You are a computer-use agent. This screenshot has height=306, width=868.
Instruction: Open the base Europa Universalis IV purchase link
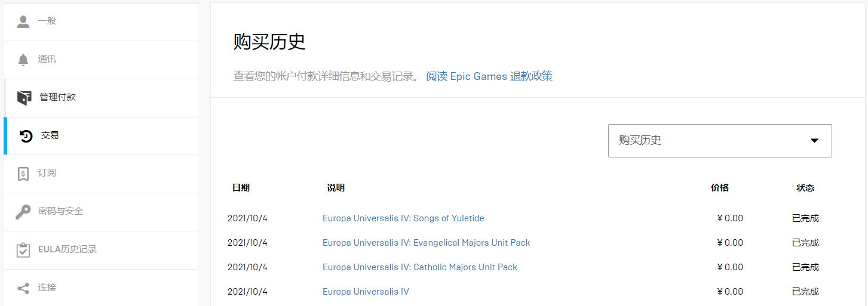366,292
